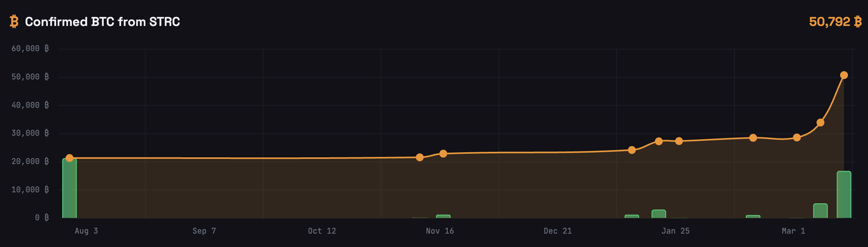Click the 60,000 ₿ y-axis label
Screen dimensions: 868x247
click(x=30, y=49)
